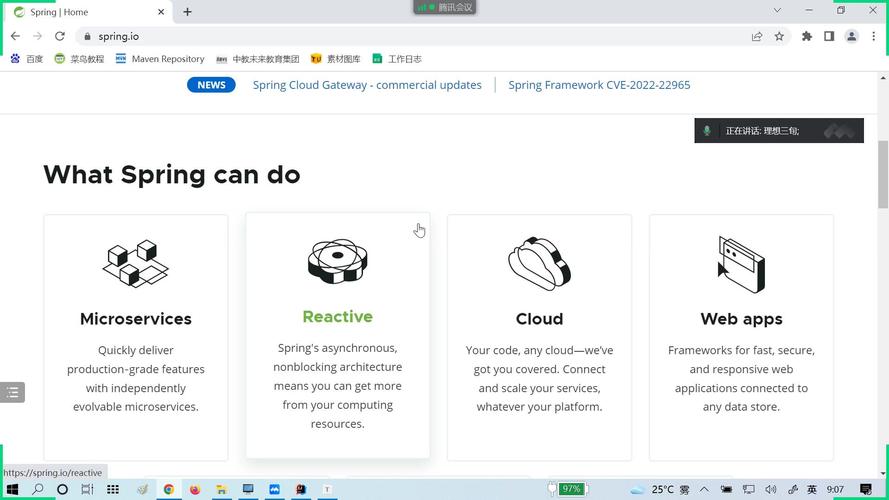The height and width of the screenshot is (500, 889).
Task: Click the Cloud icon illustration
Action: [x=539, y=264]
